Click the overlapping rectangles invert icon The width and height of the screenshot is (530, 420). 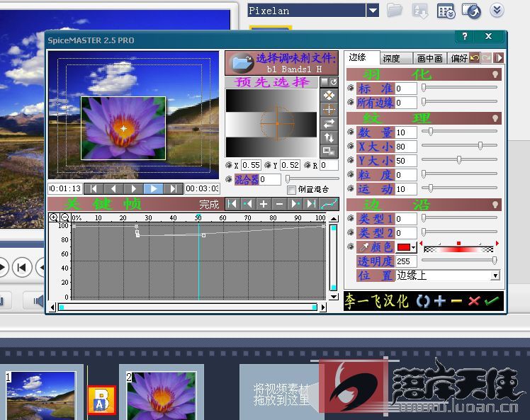click(329, 150)
